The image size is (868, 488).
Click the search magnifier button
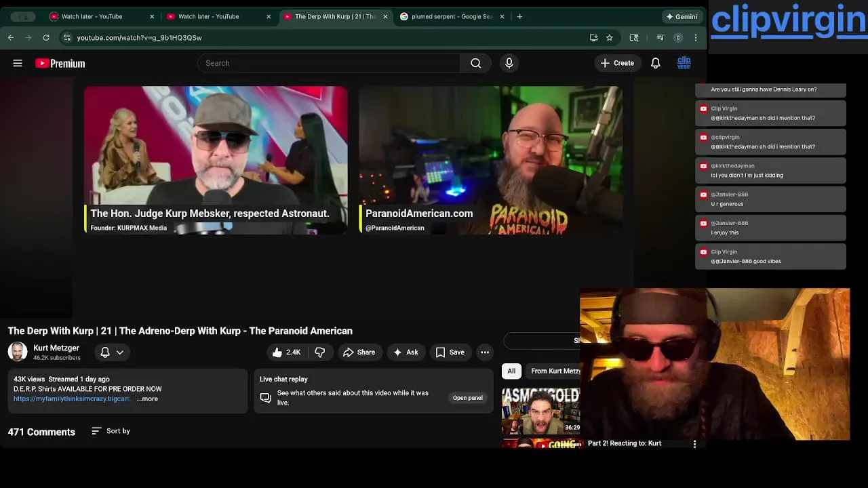(x=475, y=63)
